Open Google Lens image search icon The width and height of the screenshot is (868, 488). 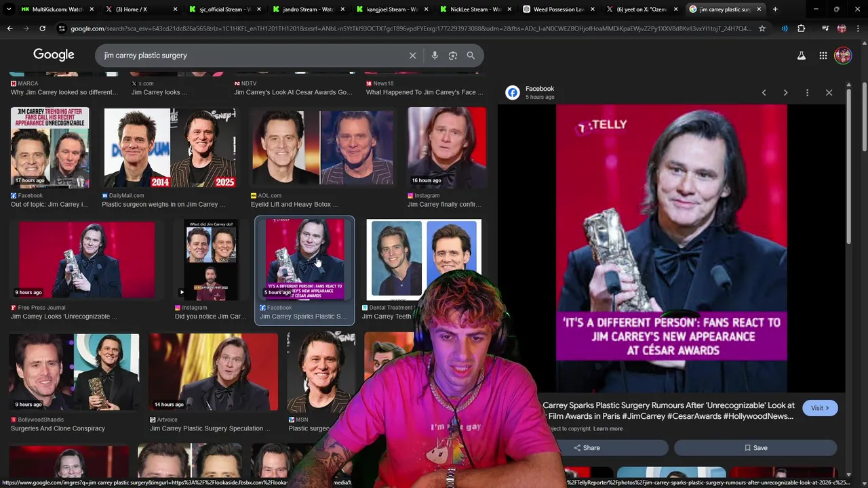click(x=453, y=56)
